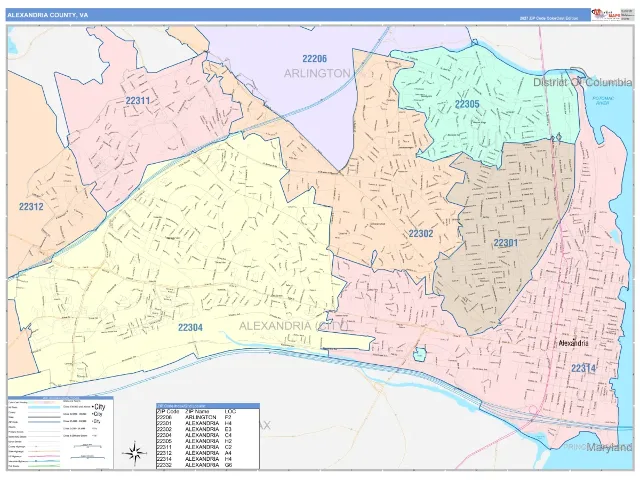Click the Maryland label near the bottom edge
640x480 pixels.
(x=609, y=447)
